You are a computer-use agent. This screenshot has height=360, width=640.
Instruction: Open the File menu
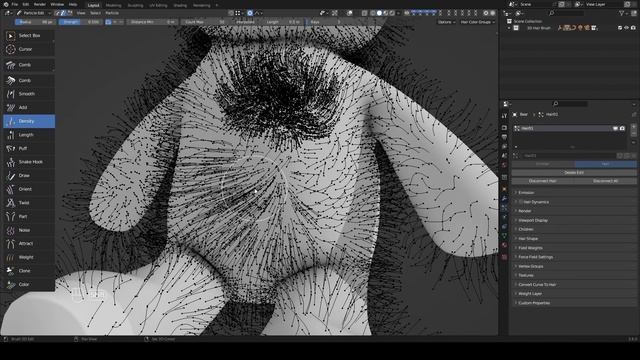(15, 4)
